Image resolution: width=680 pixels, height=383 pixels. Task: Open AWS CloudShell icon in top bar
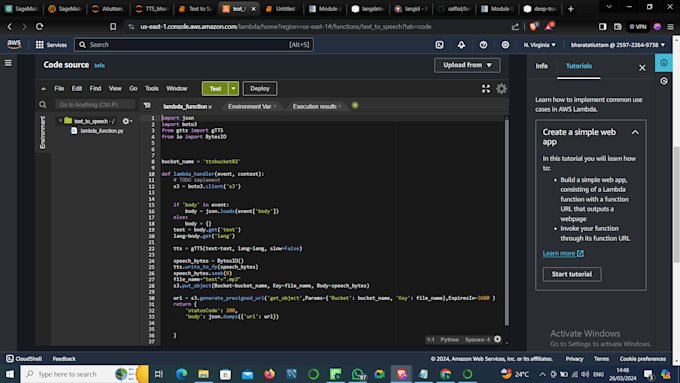(439, 45)
